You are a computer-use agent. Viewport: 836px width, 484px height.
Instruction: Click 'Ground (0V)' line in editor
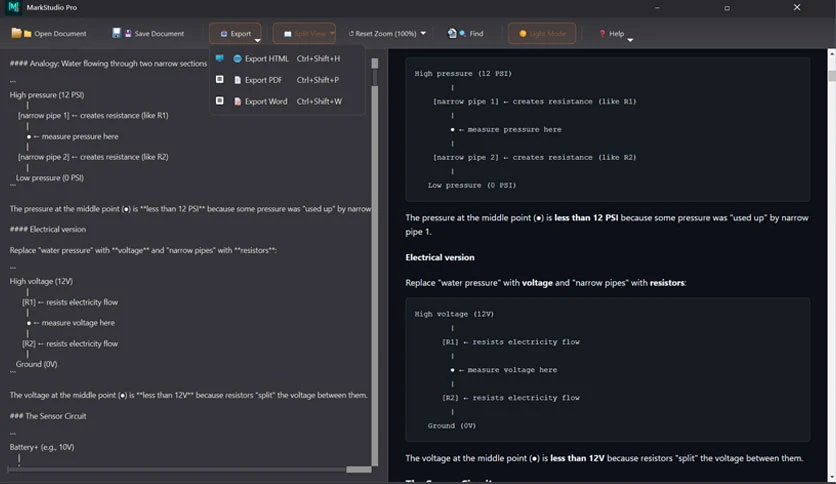point(36,364)
